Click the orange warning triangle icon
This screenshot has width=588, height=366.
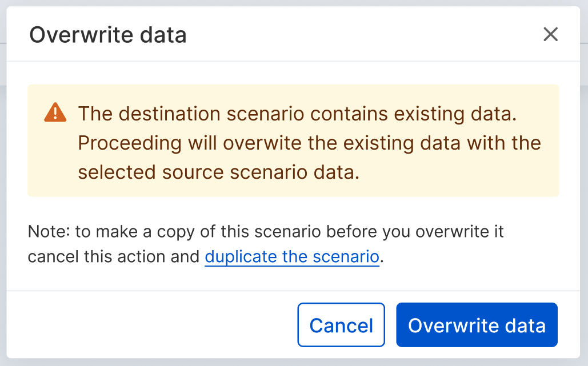click(x=55, y=112)
